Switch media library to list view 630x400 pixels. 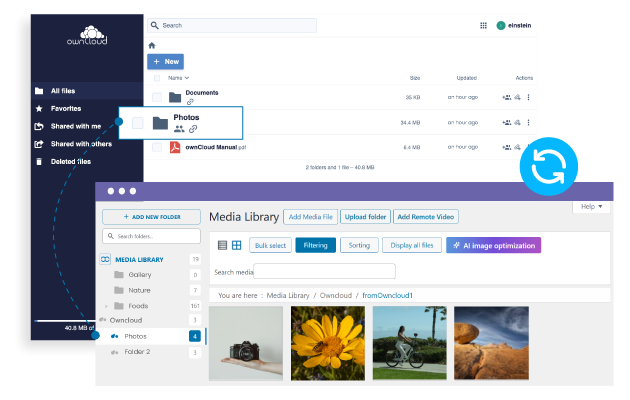[x=222, y=245]
